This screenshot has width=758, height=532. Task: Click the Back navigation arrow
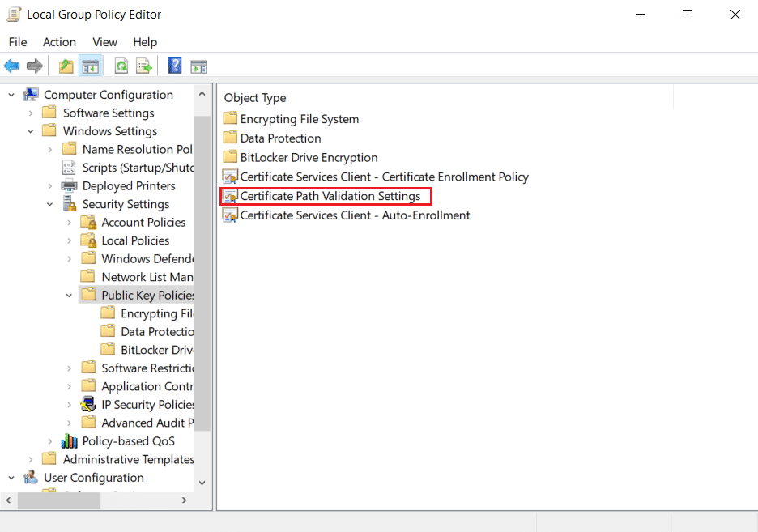coord(11,66)
